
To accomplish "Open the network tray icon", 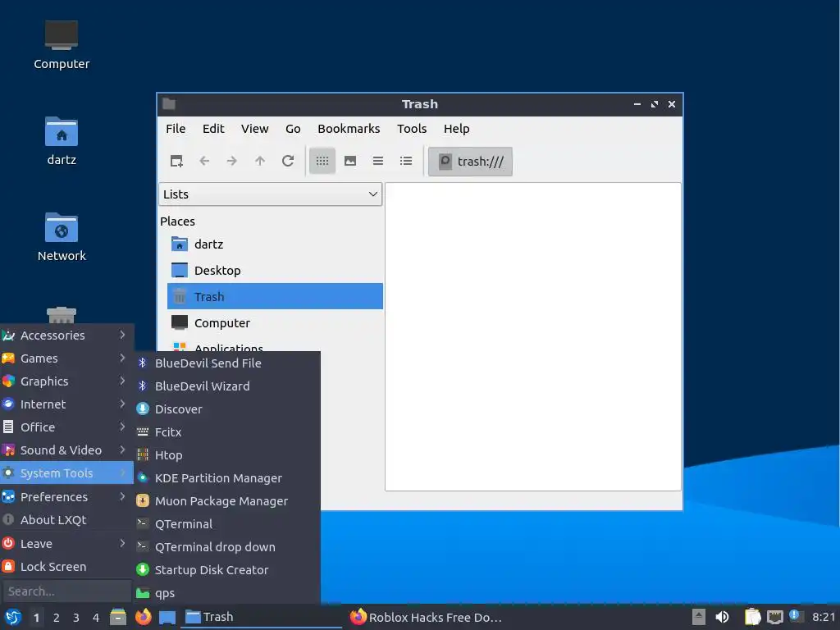I will click(x=774, y=617).
